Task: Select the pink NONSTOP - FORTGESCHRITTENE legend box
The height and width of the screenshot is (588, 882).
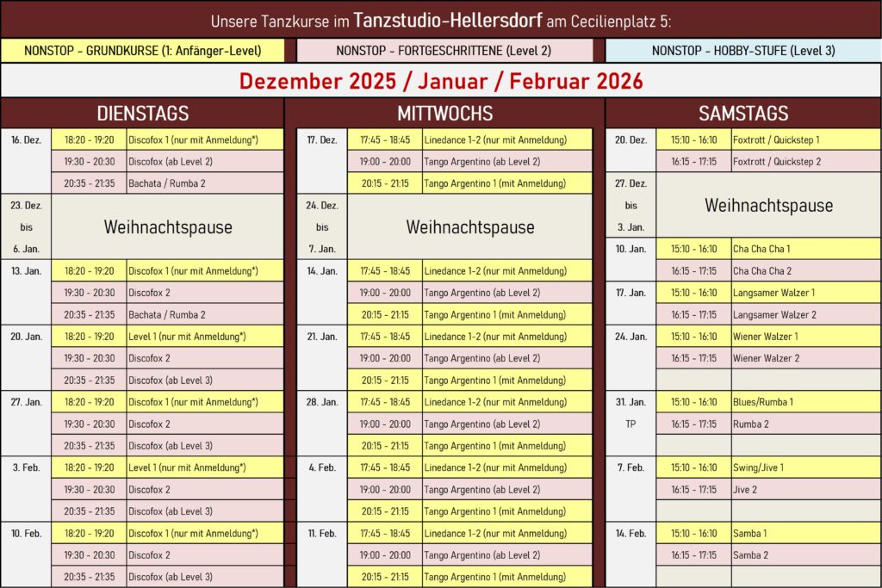Action: [x=444, y=51]
